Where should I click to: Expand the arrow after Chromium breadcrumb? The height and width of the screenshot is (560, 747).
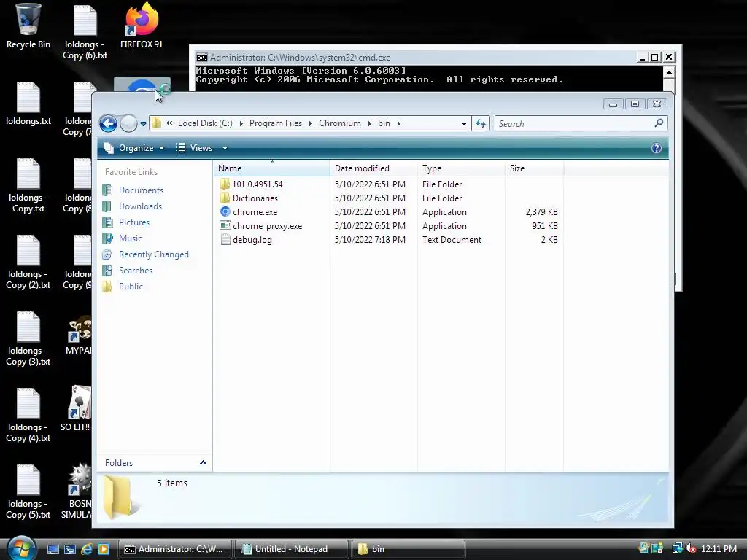click(x=369, y=124)
